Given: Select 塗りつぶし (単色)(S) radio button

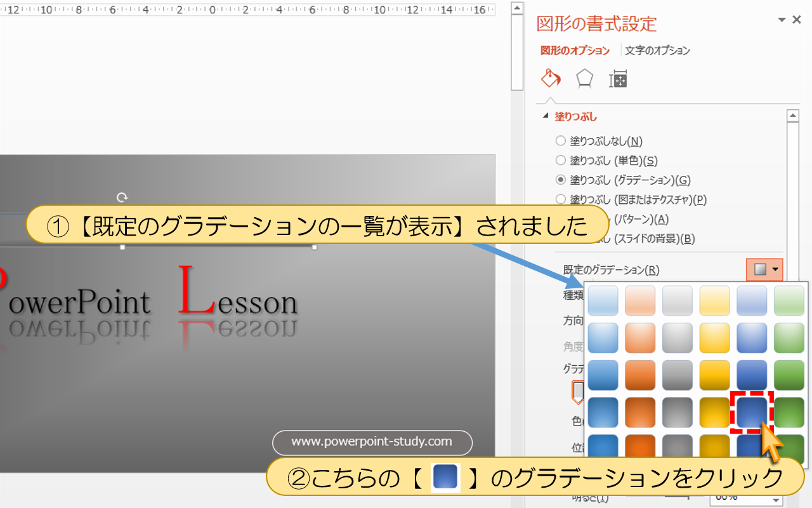Looking at the screenshot, I should coord(560,161).
